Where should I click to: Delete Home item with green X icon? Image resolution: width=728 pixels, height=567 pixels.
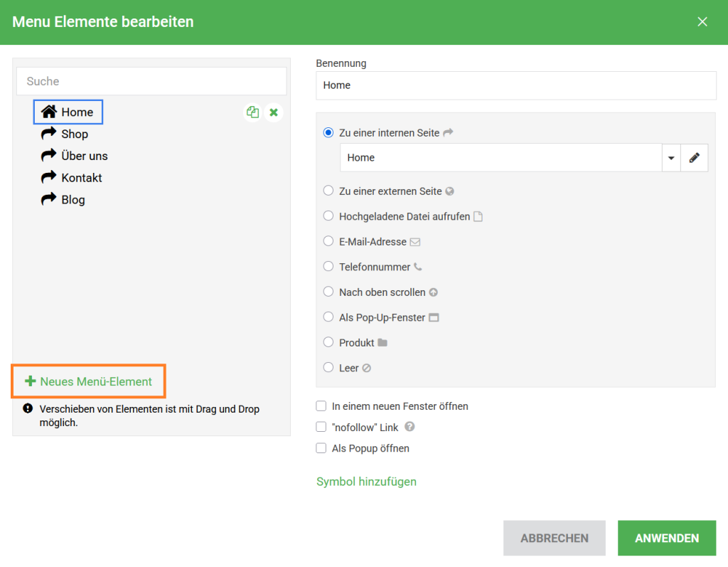pyautogui.click(x=274, y=112)
